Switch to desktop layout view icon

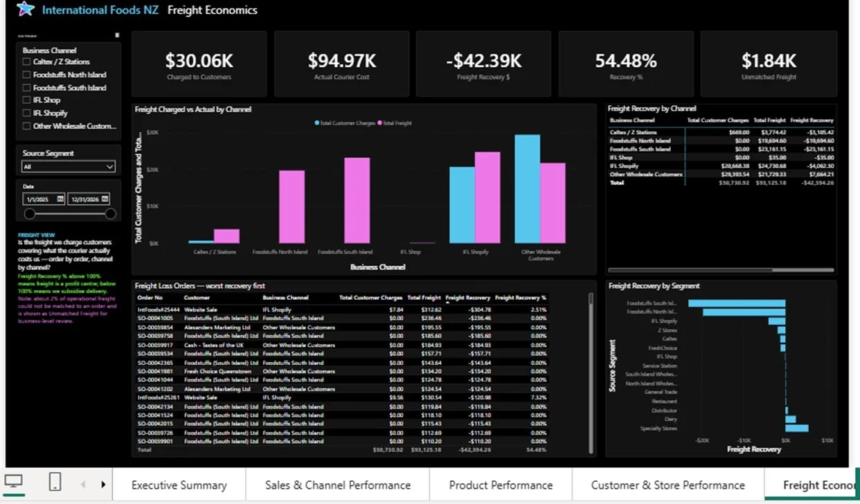point(14,482)
